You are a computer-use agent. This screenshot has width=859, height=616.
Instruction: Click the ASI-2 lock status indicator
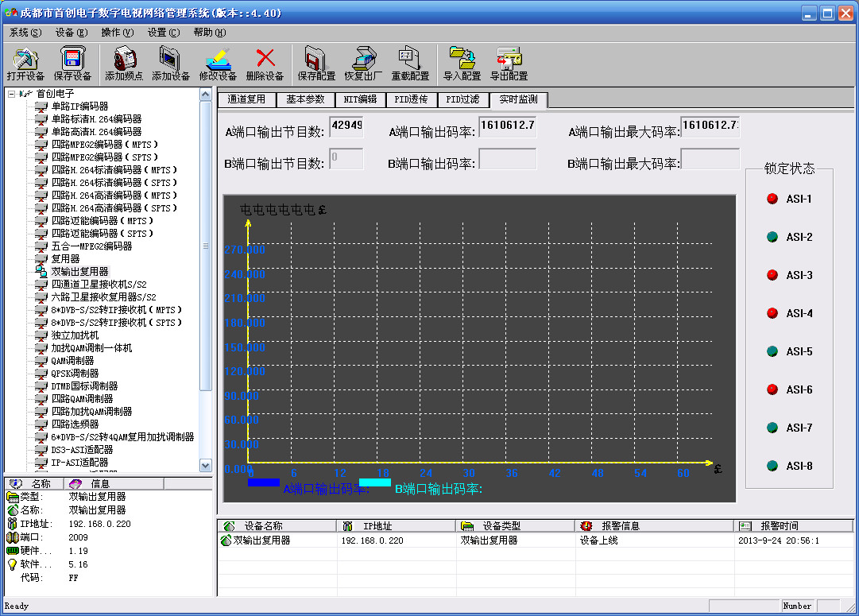pyautogui.click(x=772, y=237)
